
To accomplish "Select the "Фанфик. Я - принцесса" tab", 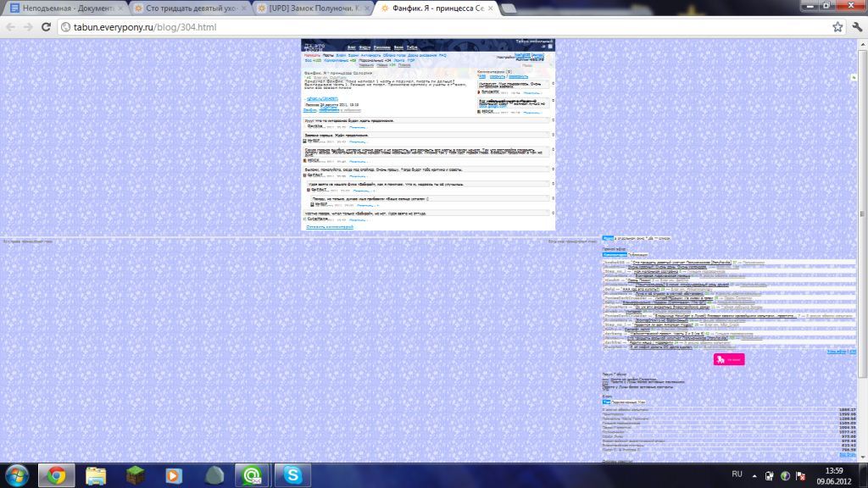I will point(437,8).
